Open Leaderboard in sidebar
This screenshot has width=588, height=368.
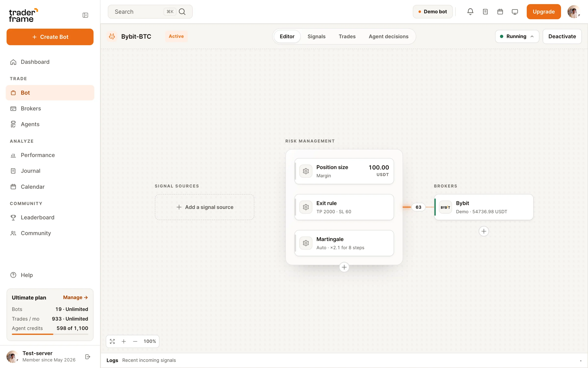[50, 217]
